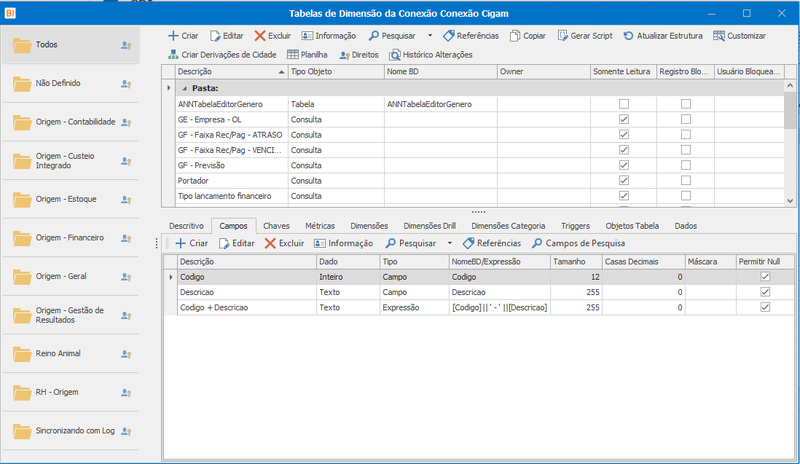Select the Origem - Financeiro folder
The image size is (800, 464).
pyautogui.click(x=70, y=238)
